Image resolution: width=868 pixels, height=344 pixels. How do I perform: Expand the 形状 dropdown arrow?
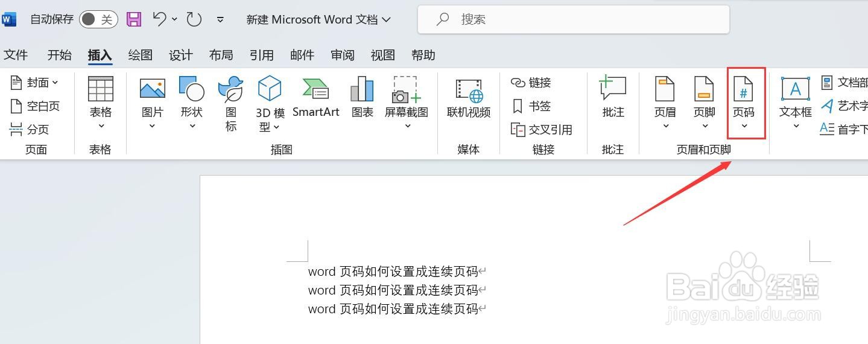(x=192, y=126)
